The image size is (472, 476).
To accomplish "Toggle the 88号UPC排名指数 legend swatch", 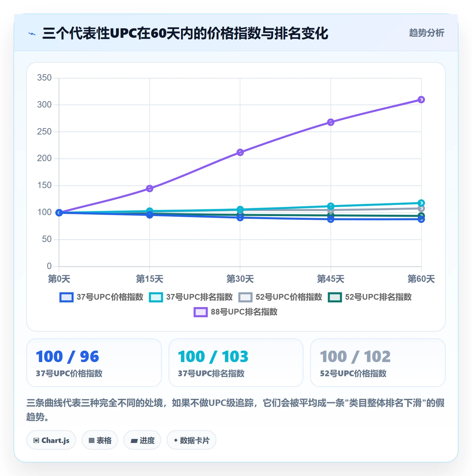I will [x=201, y=312].
